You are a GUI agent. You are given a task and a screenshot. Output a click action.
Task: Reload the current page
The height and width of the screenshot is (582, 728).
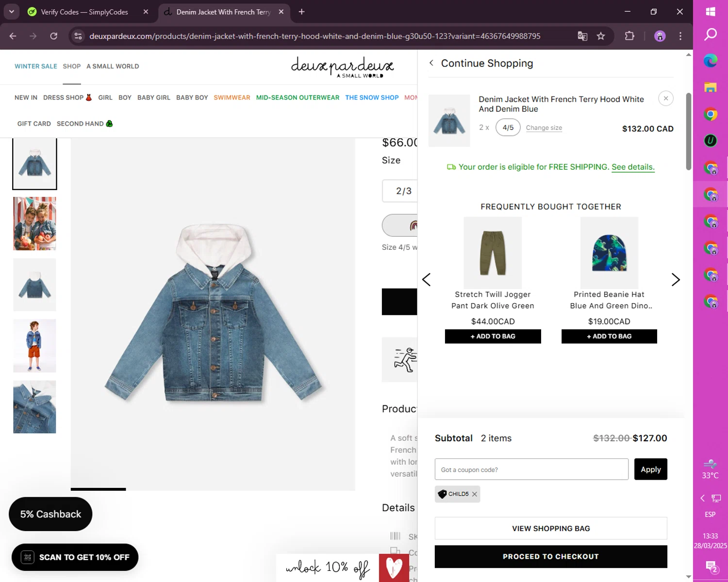(54, 36)
